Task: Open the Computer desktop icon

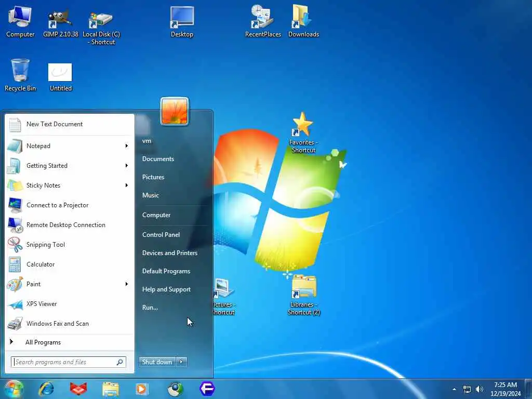Action: click(x=20, y=21)
